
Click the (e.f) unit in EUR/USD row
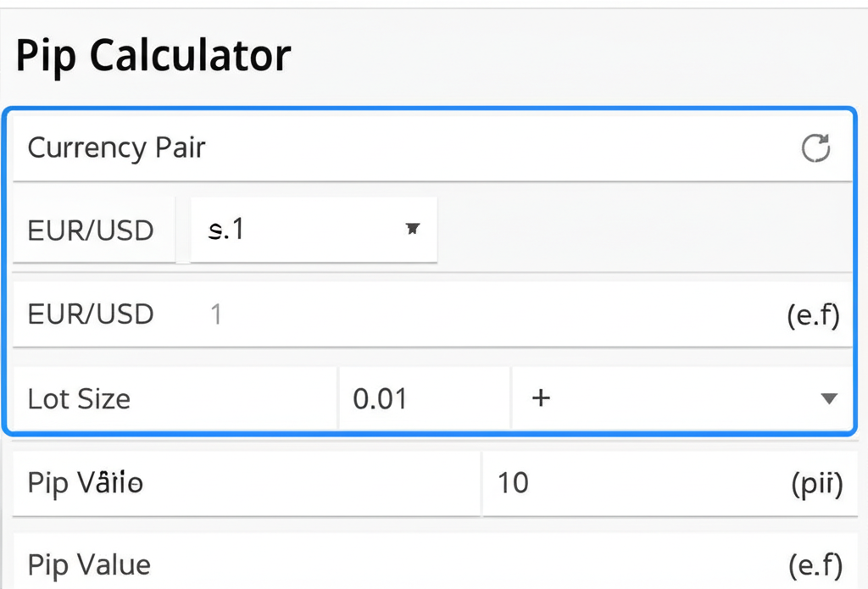pos(813,315)
